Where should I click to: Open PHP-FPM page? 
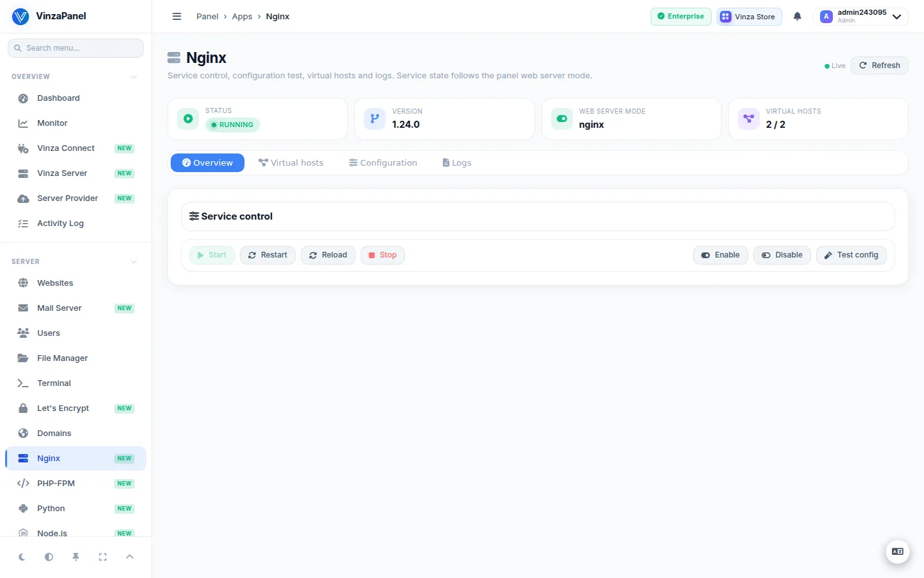point(76,484)
